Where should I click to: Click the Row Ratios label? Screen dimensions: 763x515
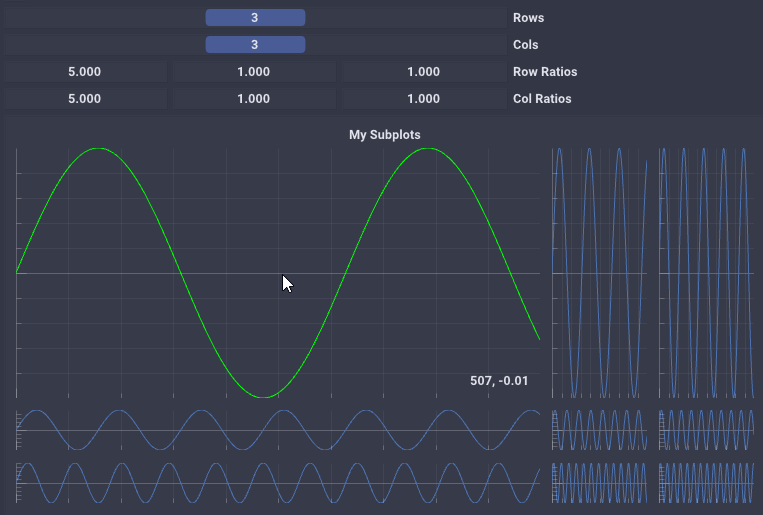[x=544, y=72]
